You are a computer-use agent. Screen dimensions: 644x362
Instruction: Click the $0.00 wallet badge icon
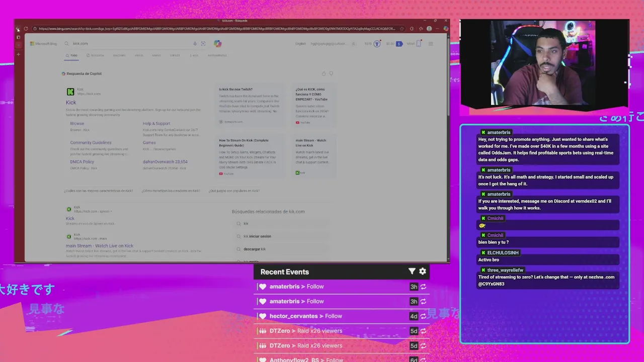point(399,44)
